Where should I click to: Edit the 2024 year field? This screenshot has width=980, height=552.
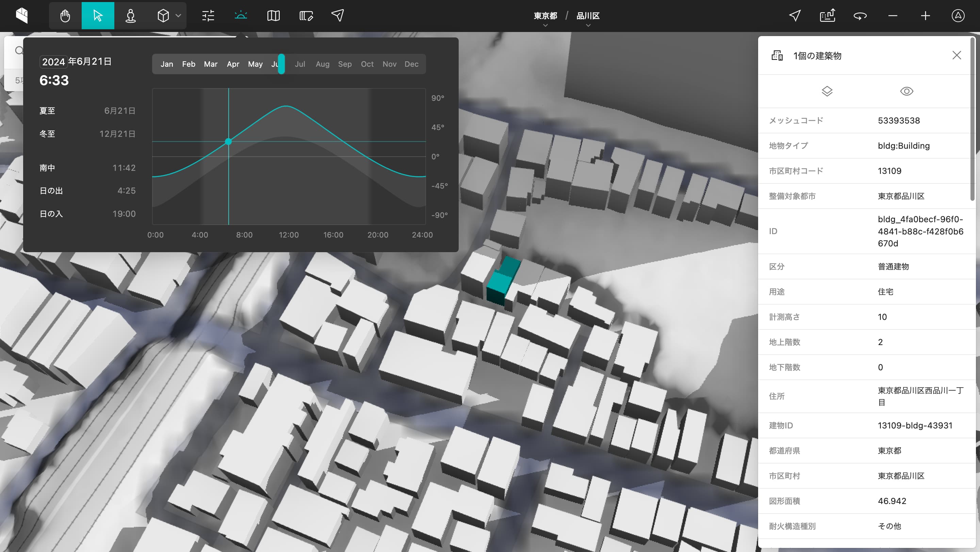coord(53,62)
